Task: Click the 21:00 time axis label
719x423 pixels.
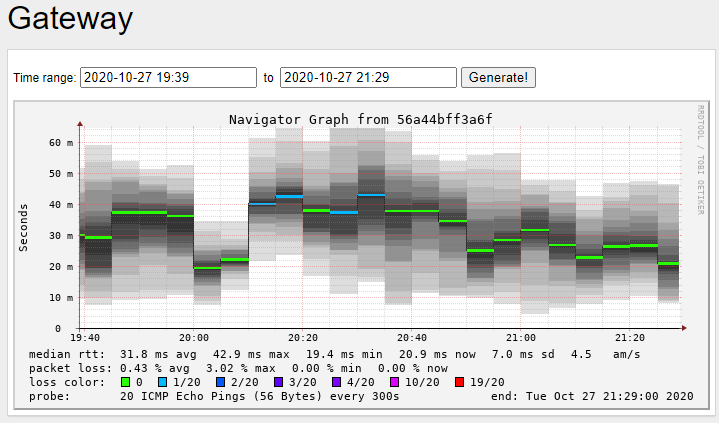Action: click(x=520, y=338)
